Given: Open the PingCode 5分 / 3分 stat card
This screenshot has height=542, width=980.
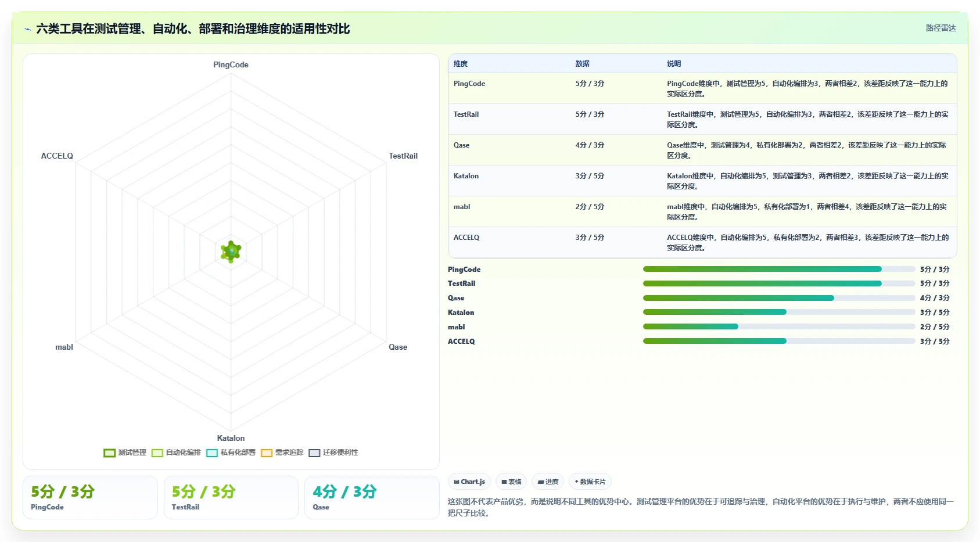Looking at the screenshot, I should click(90, 497).
